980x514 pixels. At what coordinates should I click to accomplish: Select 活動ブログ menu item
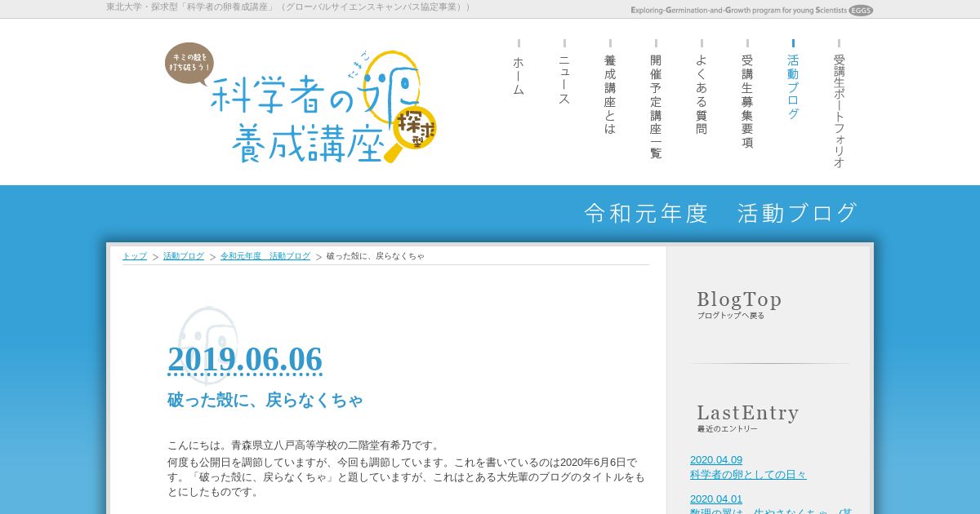point(793,81)
